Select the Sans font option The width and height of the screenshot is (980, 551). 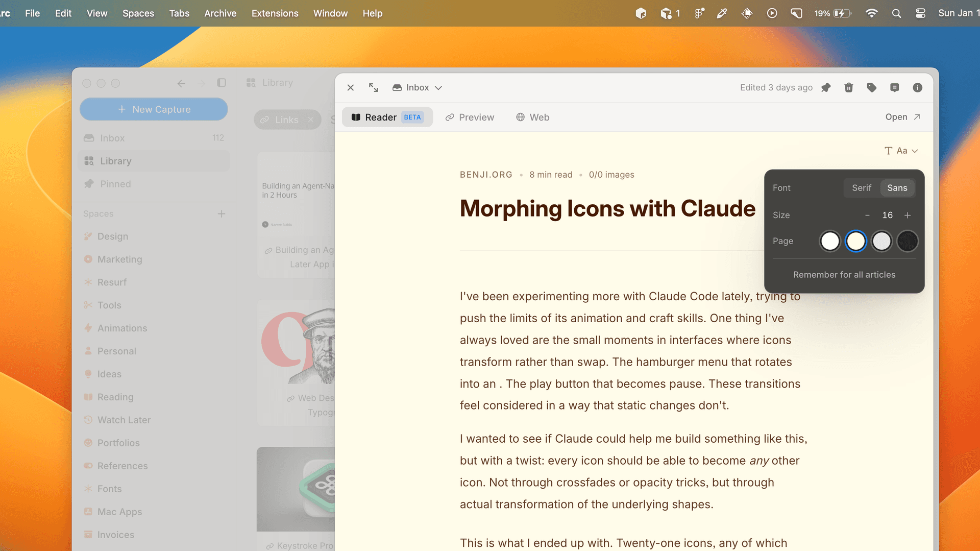897,188
